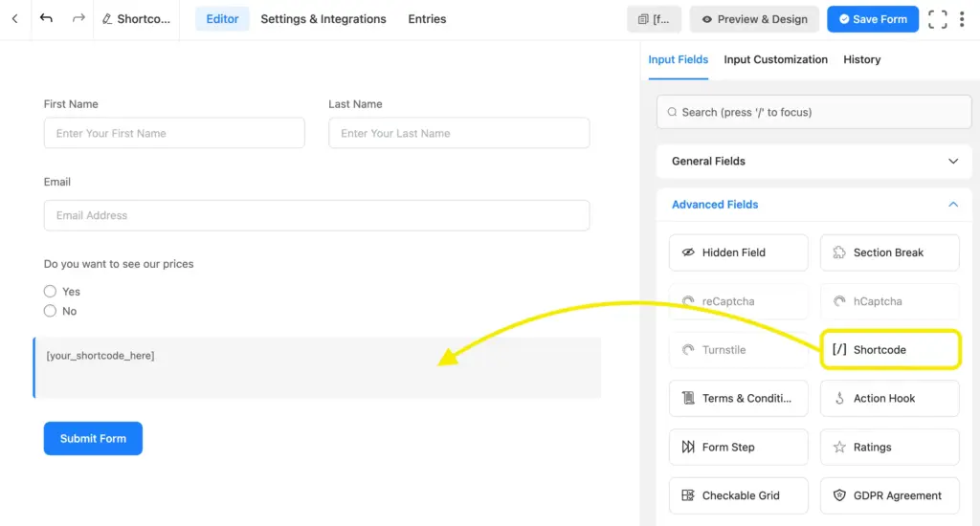Click the Email field label
Image resolution: width=980 pixels, height=526 pixels.
tap(56, 182)
